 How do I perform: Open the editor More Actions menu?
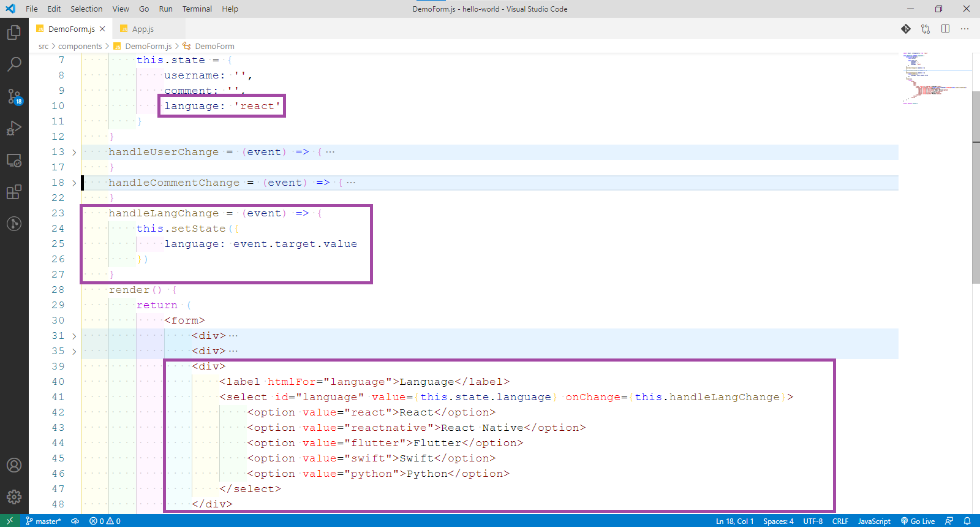(x=965, y=29)
